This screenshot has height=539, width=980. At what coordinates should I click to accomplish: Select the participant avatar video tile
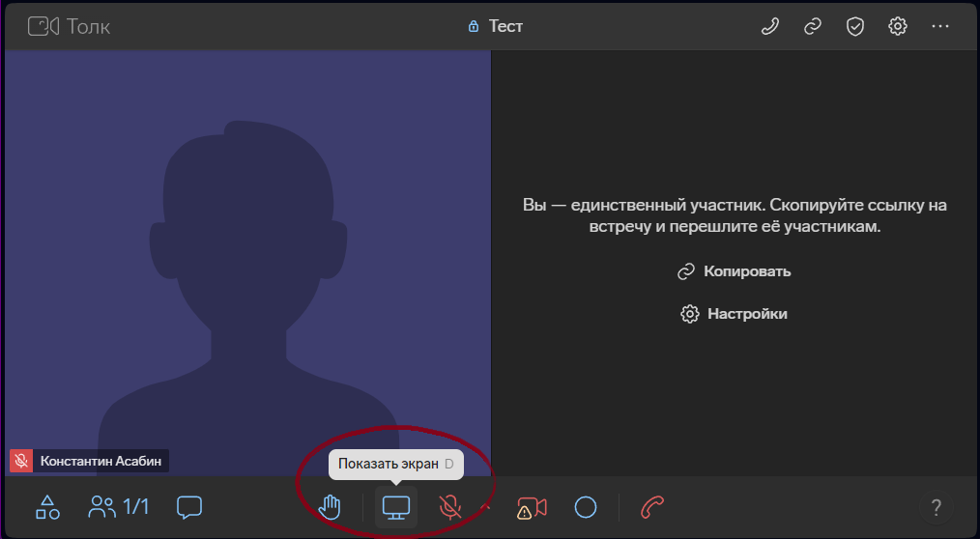pos(247,263)
